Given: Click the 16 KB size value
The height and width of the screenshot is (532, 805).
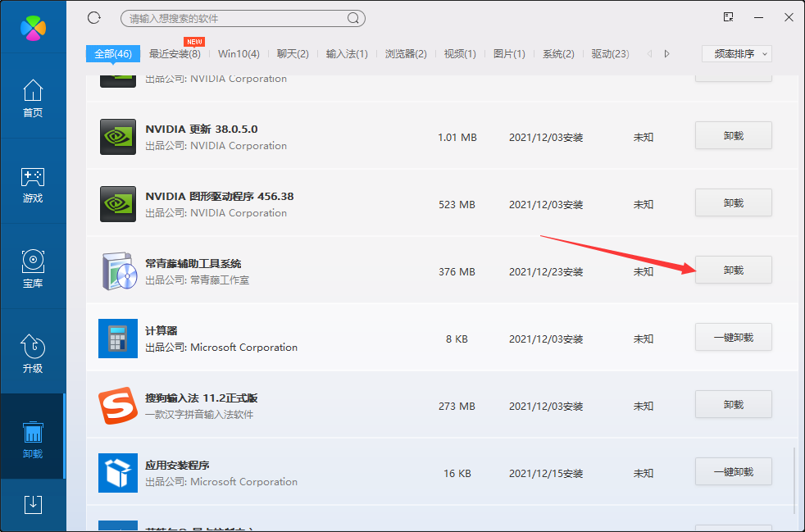Looking at the screenshot, I should (457, 474).
